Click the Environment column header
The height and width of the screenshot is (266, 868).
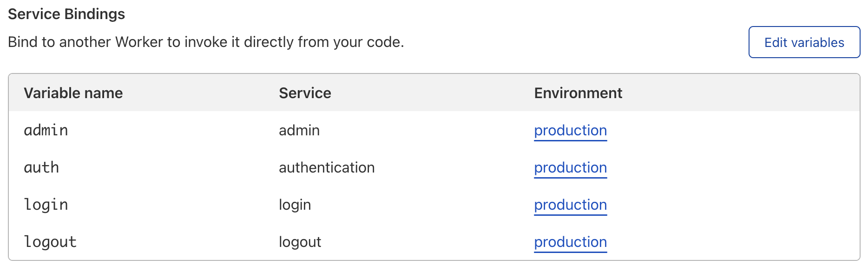[x=578, y=93]
